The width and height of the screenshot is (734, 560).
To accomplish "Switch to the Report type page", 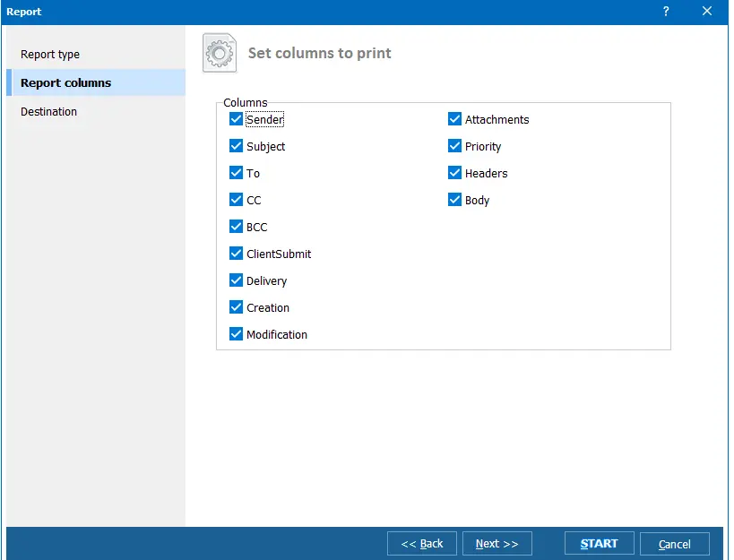I will click(x=50, y=55).
